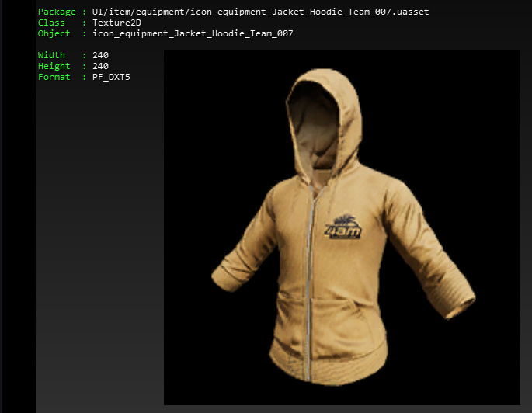Select the Texture2D class value

click(x=116, y=23)
